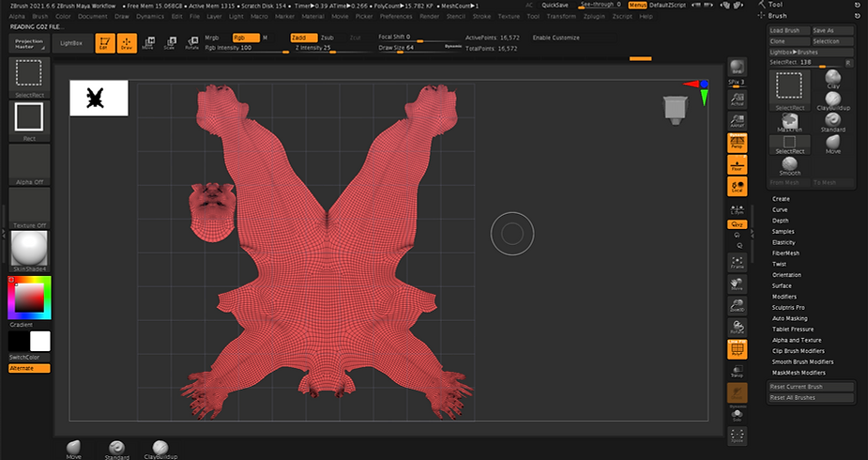Image resolution: width=868 pixels, height=460 pixels.
Task: Click the QuickSave button
Action: 555,5
